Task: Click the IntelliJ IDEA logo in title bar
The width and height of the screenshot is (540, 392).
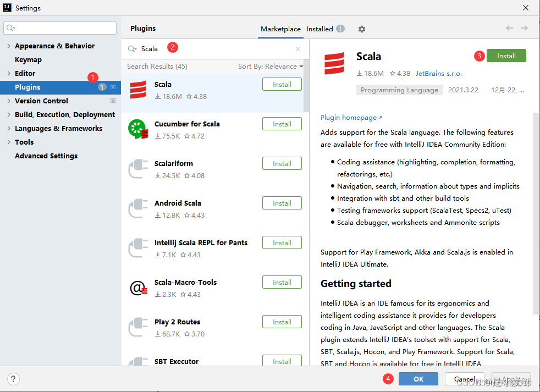Action: 7,8
